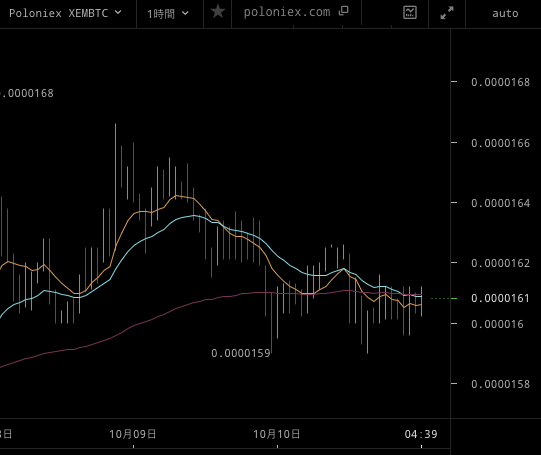Click the star favorite icon
541x455 pixels.
[218, 12]
